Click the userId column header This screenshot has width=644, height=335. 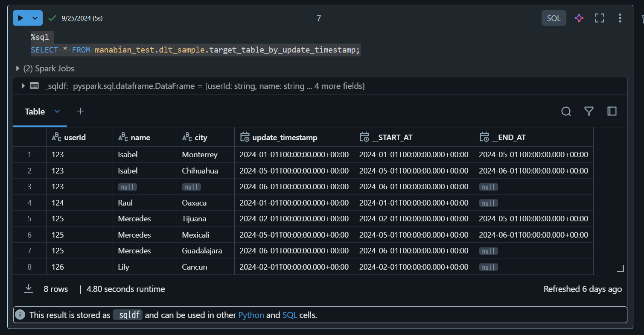click(79, 137)
